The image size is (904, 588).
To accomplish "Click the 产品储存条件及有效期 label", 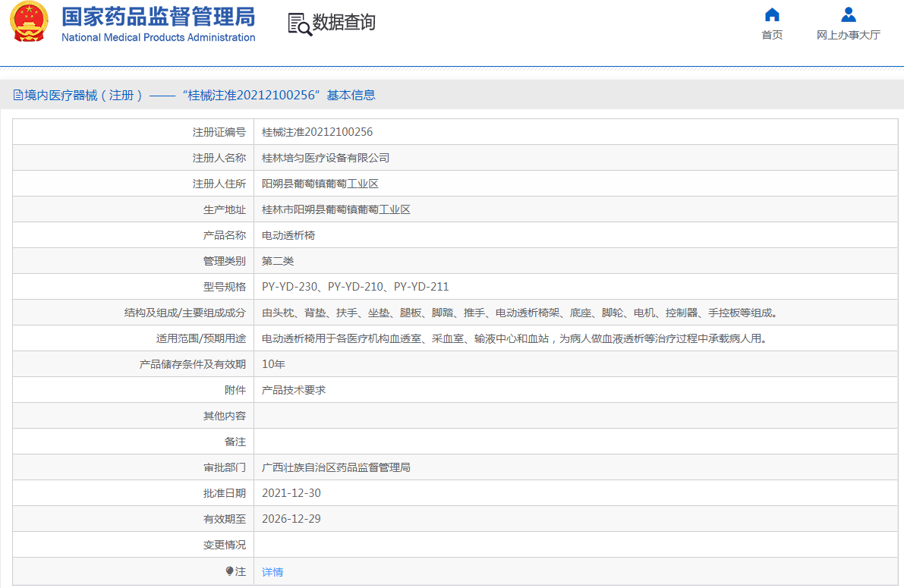I will tap(193, 364).
